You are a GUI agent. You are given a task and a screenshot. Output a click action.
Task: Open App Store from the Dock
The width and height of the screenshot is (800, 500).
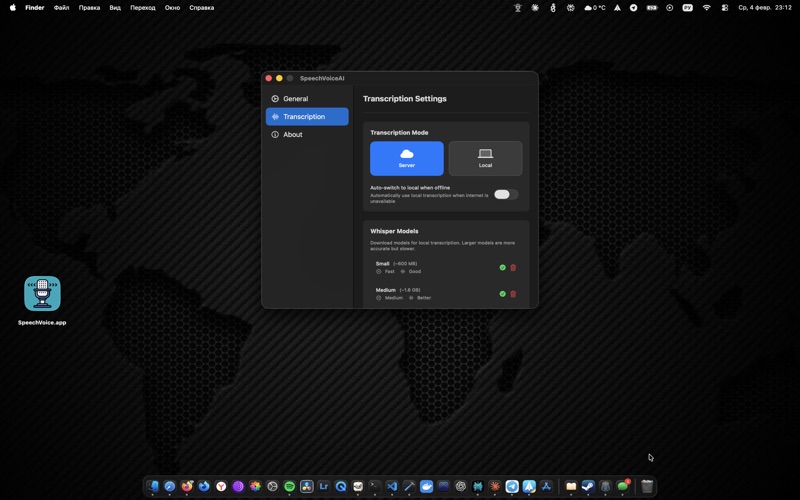(x=546, y=486)
